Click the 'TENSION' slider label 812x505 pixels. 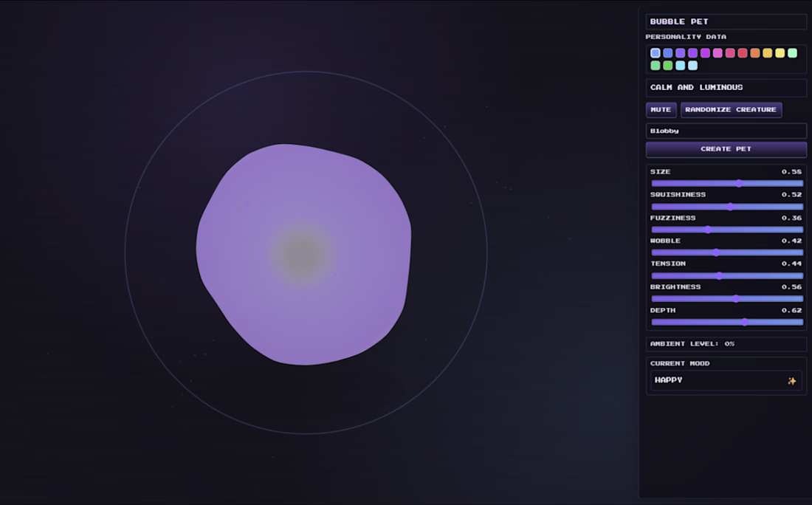click(668, 264)
